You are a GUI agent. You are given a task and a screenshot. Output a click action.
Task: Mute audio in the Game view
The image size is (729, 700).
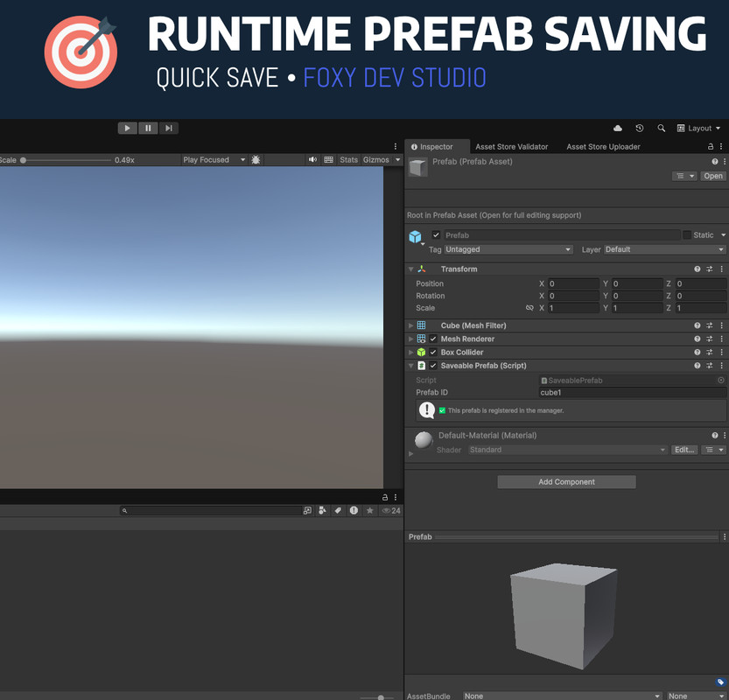click(x=312, y=160)
